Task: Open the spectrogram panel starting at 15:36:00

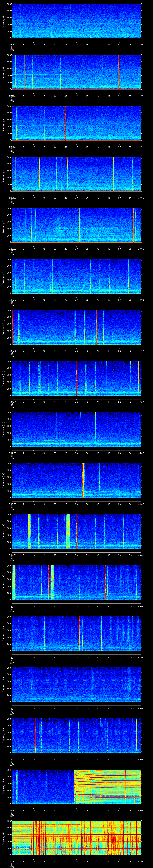Action: tap(76, 123)
